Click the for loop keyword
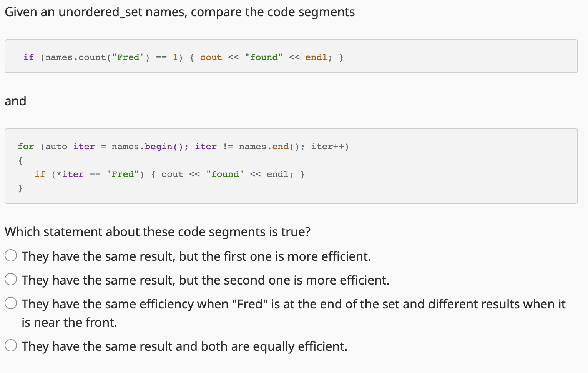Screen dimensions: 588x373 tap(25, 146)
